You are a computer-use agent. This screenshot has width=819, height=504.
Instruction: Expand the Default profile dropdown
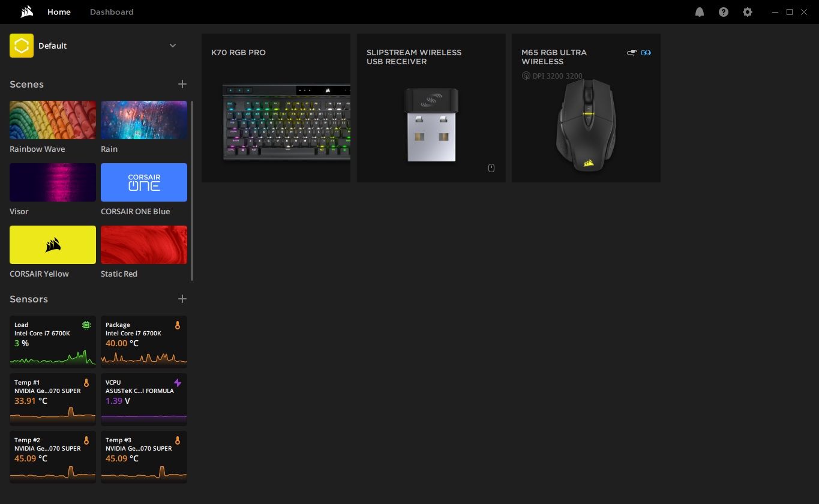tap(173, 46)
